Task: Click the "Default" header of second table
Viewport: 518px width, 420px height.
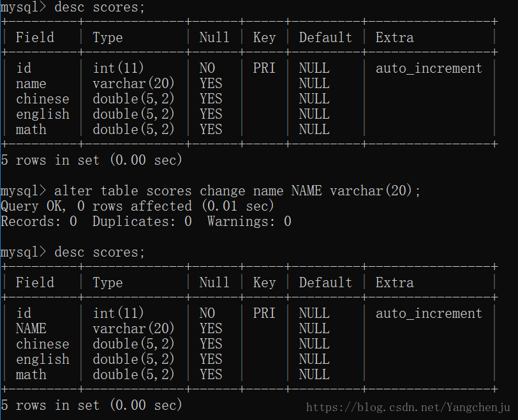Action: 325,283
